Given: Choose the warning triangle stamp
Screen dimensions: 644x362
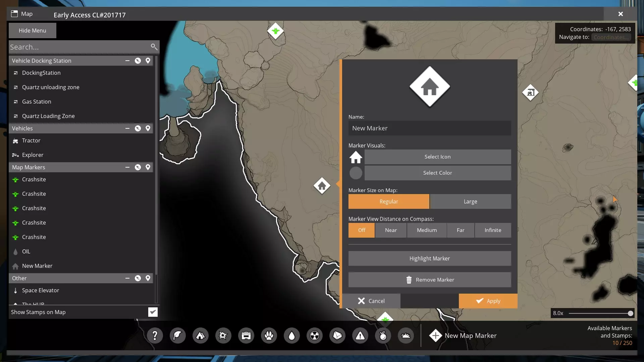Looking at the screenshot, I should (x=360, y=336).
